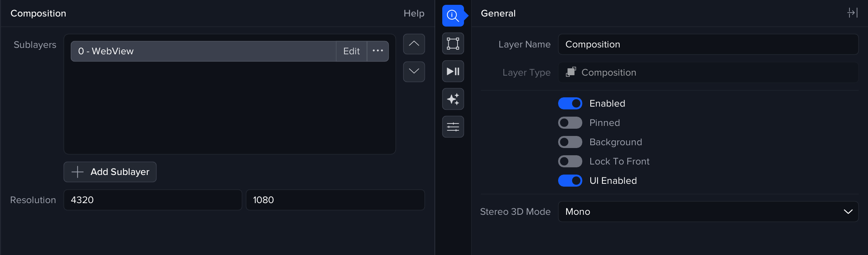Click the Layer Name text field
The height and width of the screenshot is (255, 868).
[x=708, y=44]
